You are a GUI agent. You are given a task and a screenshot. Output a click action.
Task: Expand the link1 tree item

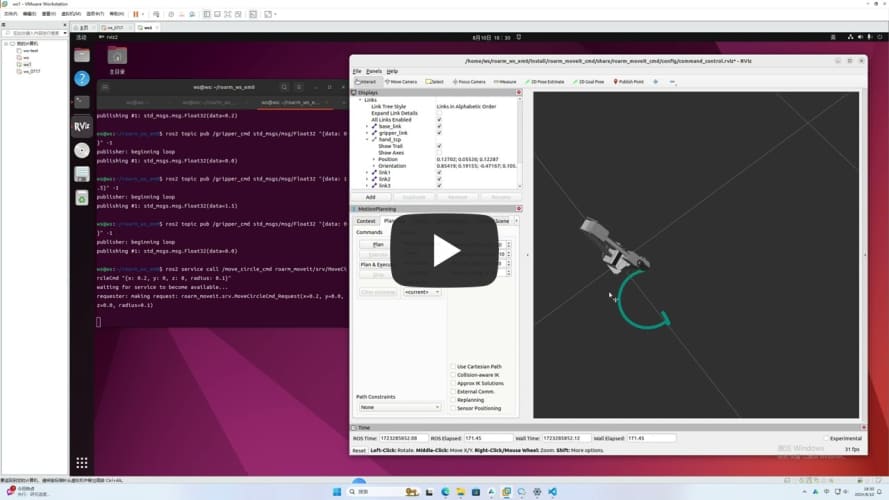point(367,172)
